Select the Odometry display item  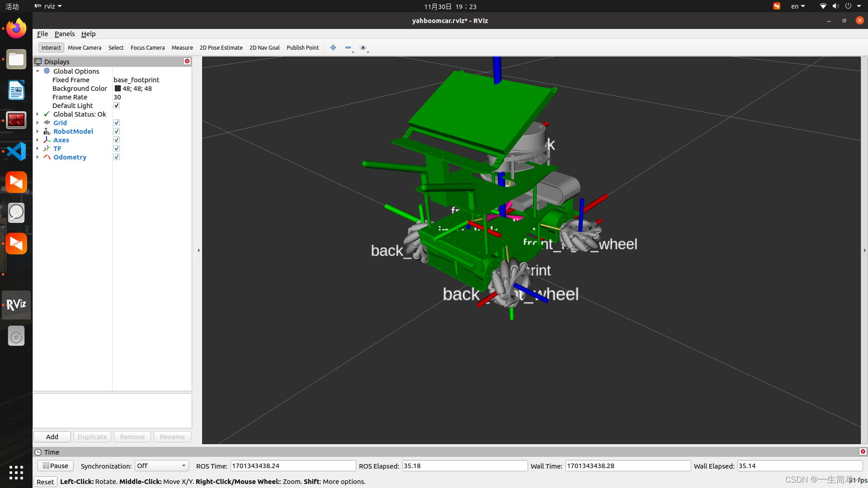coord(70,157)
